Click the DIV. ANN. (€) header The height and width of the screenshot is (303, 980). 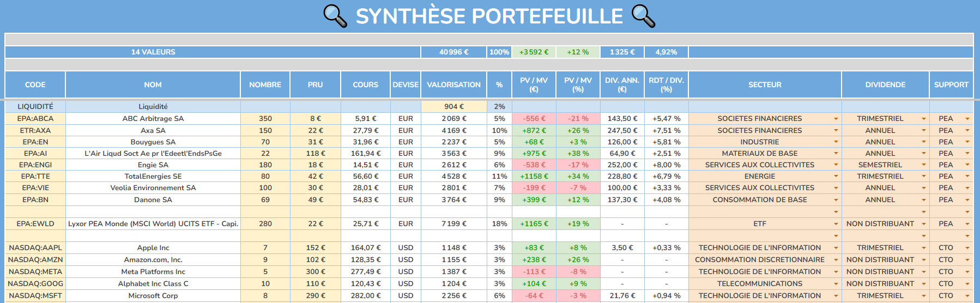[622, 84]
